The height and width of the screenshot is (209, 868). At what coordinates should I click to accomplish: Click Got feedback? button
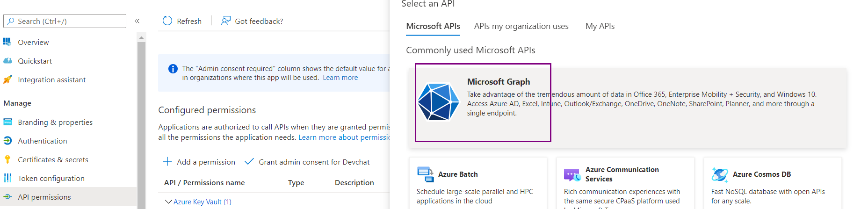click(252, 21)
